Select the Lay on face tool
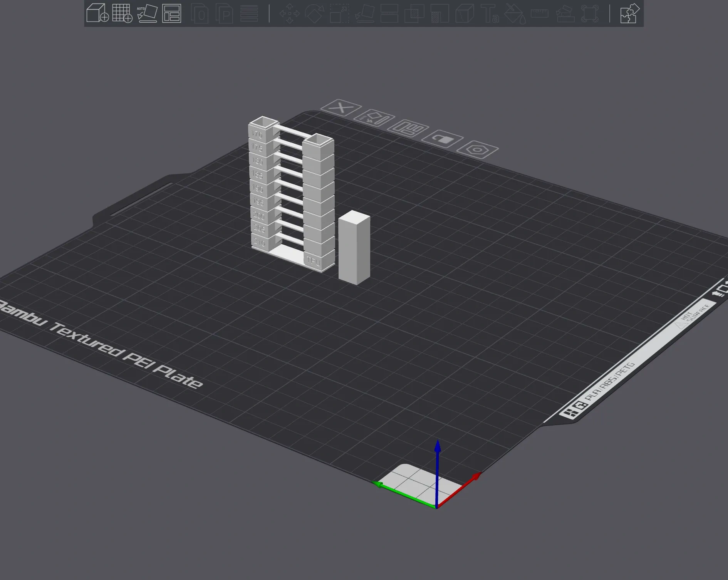Viewport: 728px width, 580px height. coord(364,13)
